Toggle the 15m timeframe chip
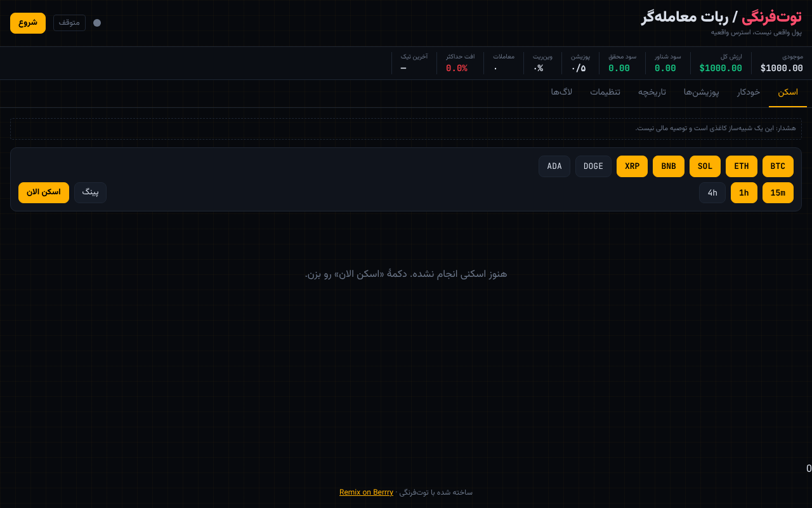This screenshot has width=812, height=508. tap(778, 193)
